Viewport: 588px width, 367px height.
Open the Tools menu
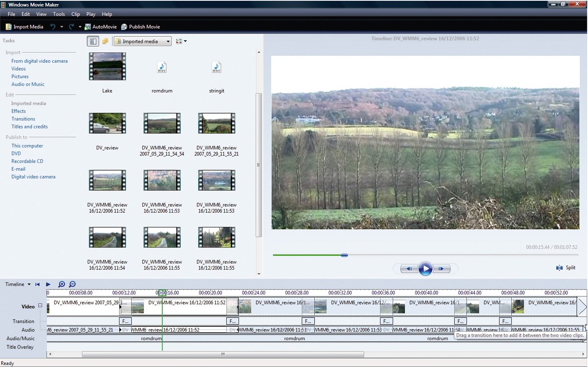tap(59, 14)
